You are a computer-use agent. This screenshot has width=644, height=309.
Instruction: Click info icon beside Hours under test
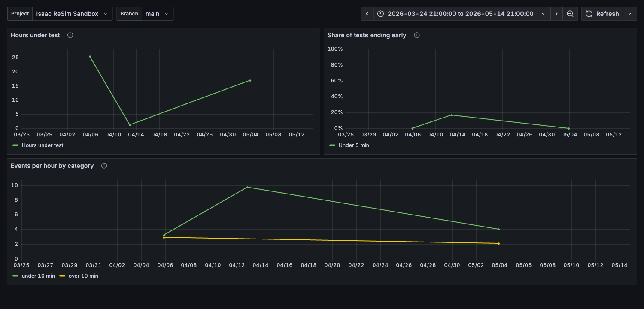pos(70,35)
